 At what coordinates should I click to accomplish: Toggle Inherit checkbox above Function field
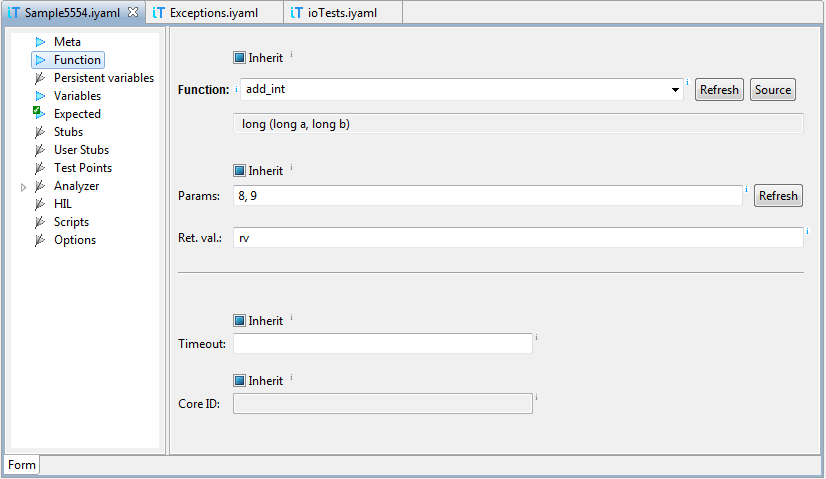click(x=239, y=58)
